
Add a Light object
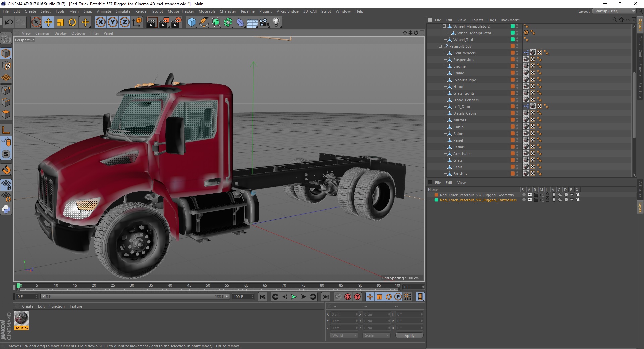coord(276,22)
